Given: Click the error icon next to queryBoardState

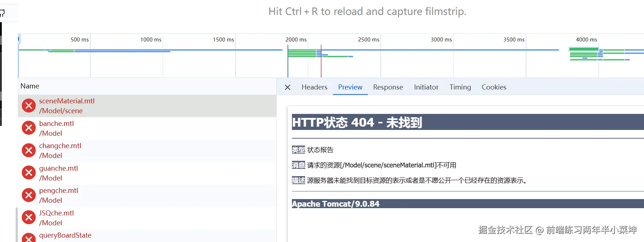Looking at the screenshot, I should point(29,238).
